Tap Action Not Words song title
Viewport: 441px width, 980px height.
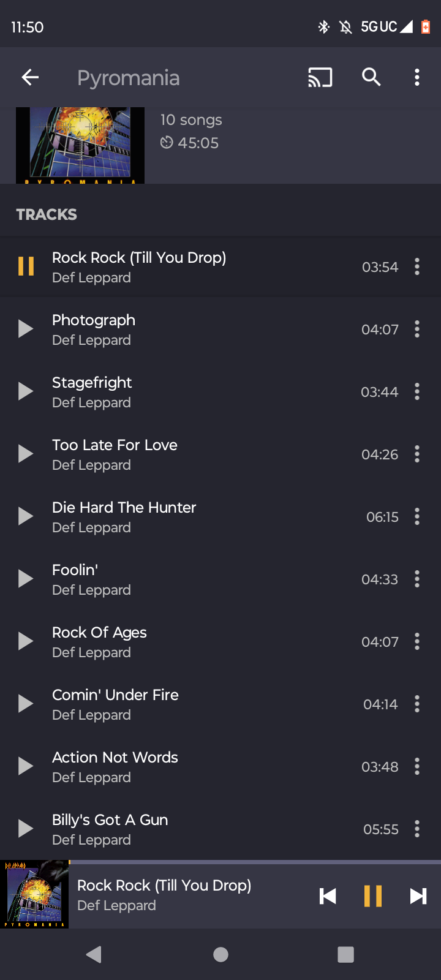115,758
